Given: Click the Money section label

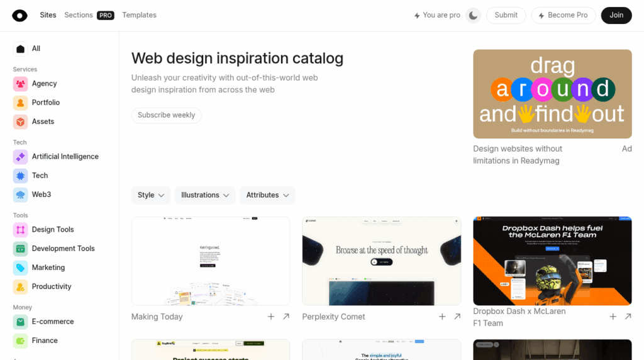Looking at the screenshot, I should tap(22, 307).
